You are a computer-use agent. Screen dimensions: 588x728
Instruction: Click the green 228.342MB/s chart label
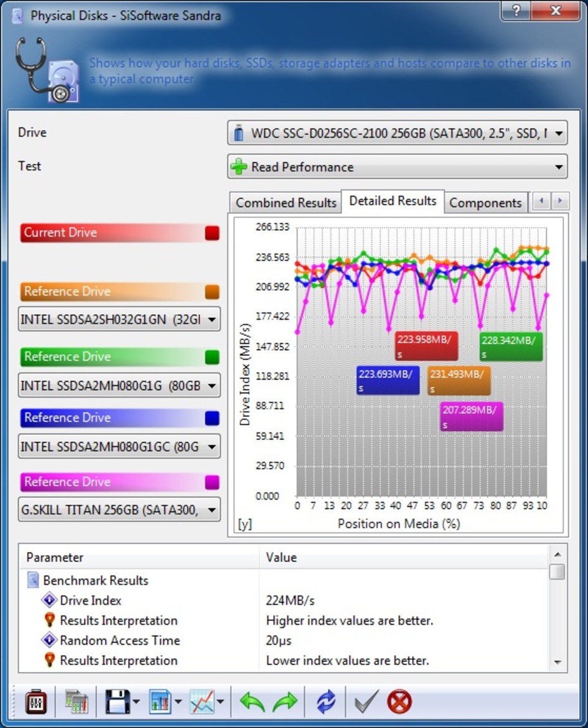click(x=511, y=347)
